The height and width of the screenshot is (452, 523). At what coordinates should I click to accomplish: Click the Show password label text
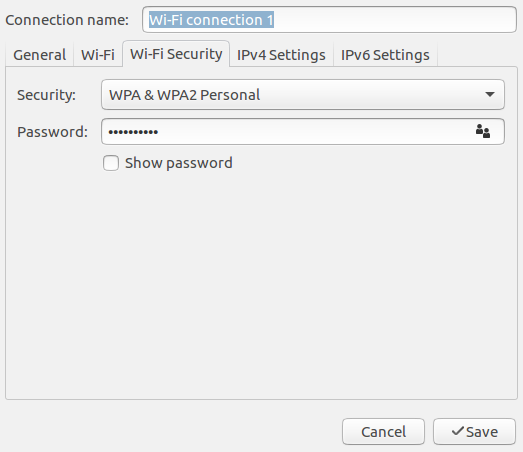pos(178,163)
